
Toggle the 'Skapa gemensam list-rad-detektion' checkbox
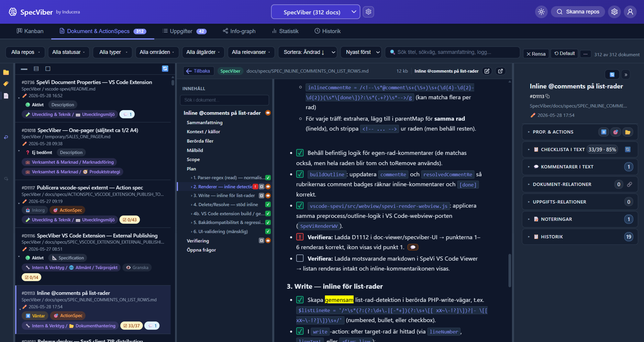[300, 300]
